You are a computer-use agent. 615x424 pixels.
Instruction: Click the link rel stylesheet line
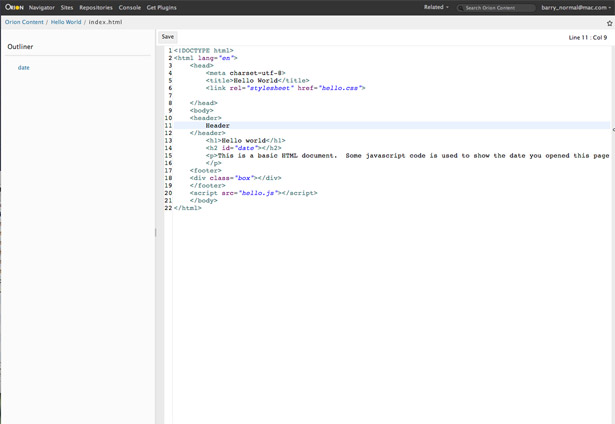(286, 88)
